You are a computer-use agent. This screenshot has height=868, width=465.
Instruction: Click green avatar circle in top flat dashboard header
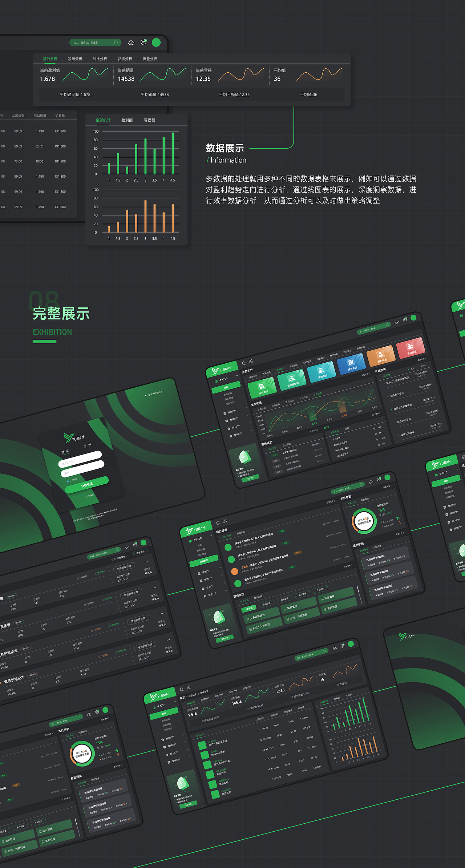coord(156,43)
